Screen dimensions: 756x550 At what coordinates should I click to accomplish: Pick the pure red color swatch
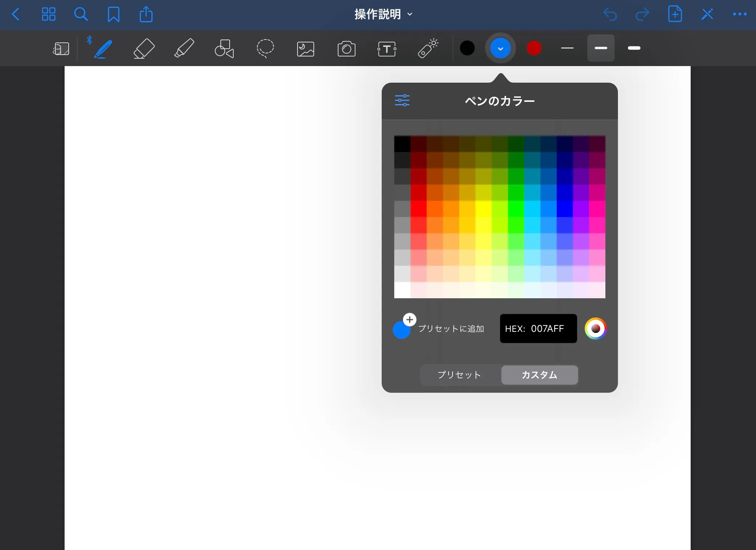pos(419,209)
